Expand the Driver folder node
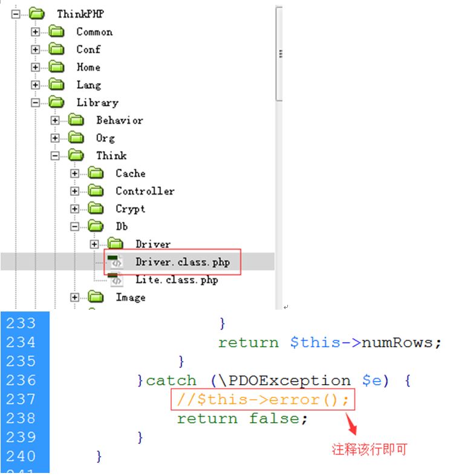Viewport: 456px width, 476px height. pyautogui.click(x=94, y=244)
